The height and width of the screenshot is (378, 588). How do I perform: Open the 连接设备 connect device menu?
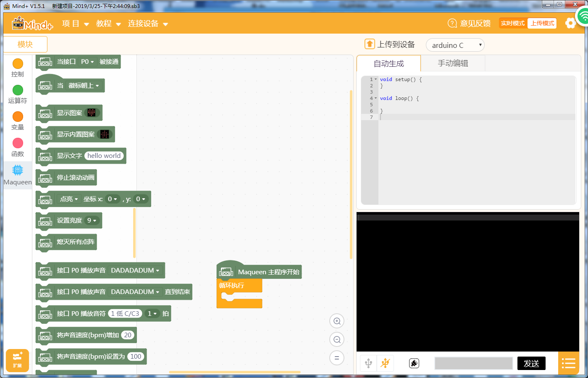148,24
